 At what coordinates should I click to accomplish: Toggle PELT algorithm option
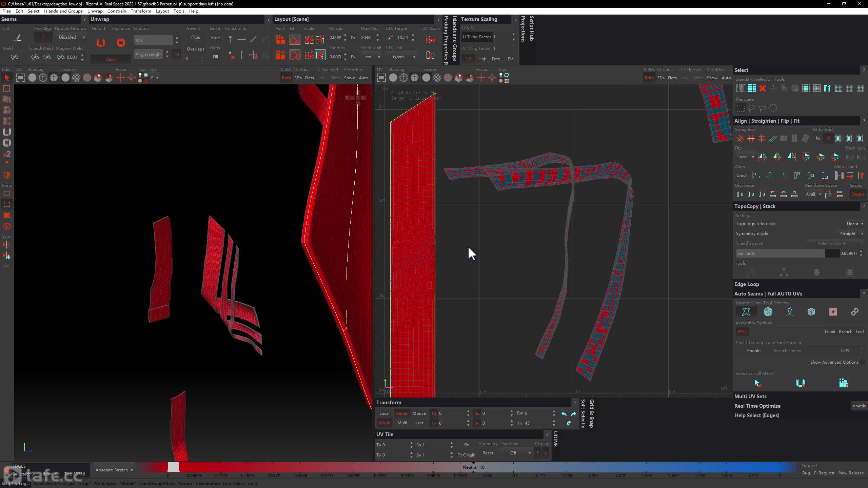pos(742,332)
